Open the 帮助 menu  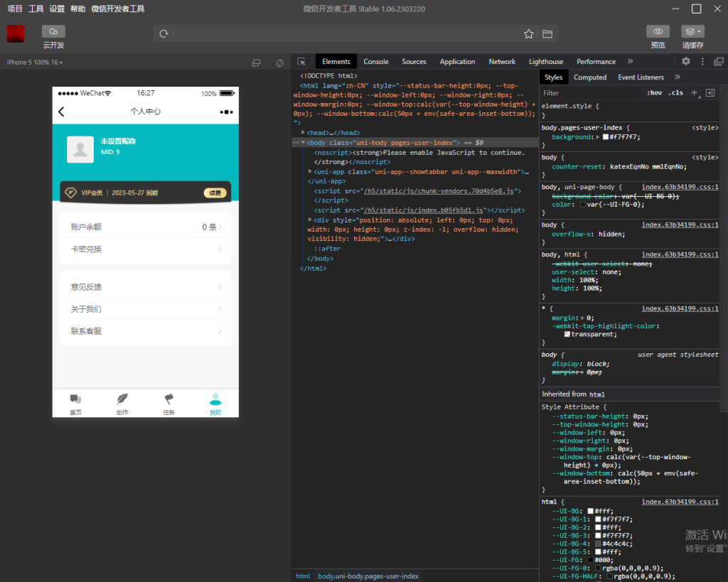[78, 9]
